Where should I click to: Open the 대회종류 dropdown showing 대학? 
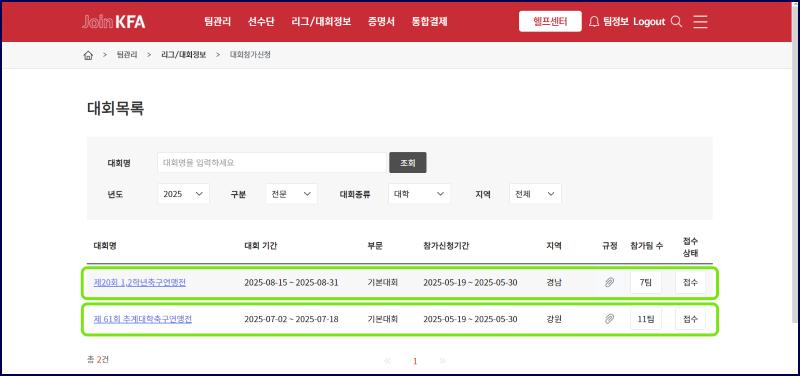419,194
